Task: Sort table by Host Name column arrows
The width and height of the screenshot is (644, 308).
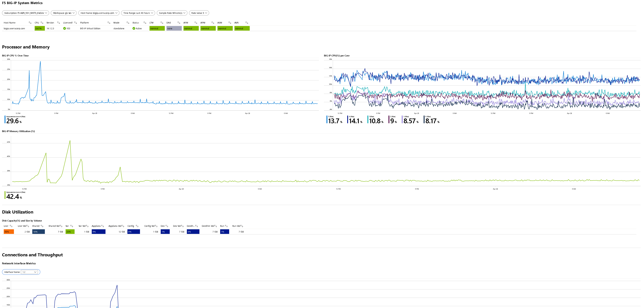Action: pyautogui.click(x=30, y=23)
